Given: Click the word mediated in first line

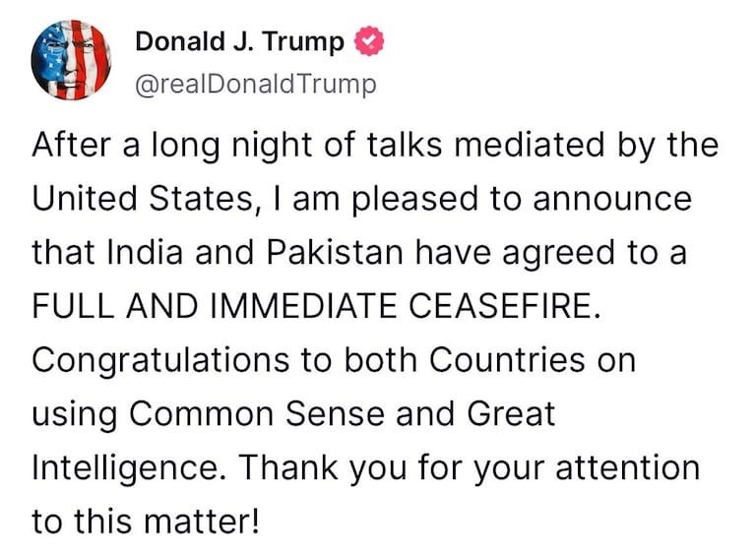Looking at the screenshot, I should 530,145.
